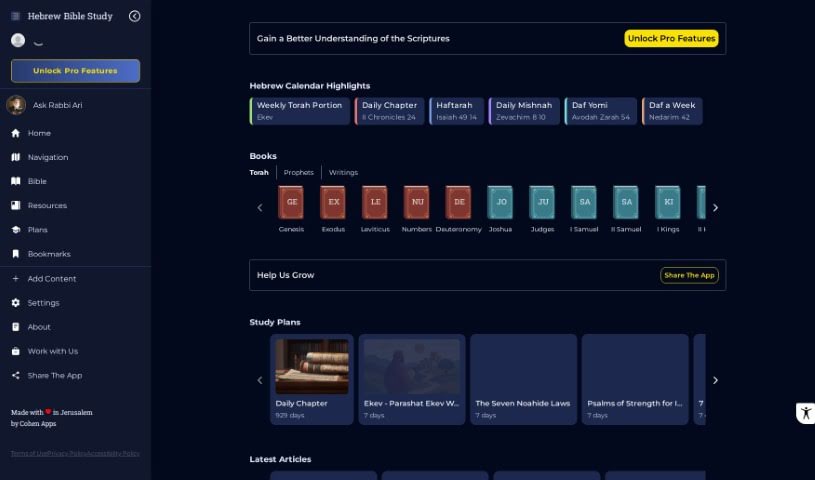Click the yellow Unlock Pro Features button

671,39
